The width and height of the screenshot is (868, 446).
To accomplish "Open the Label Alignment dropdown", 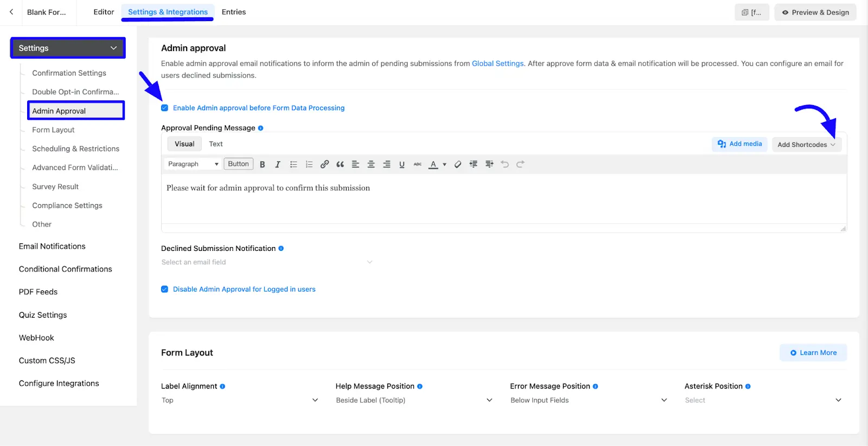I will click(239, 400).
